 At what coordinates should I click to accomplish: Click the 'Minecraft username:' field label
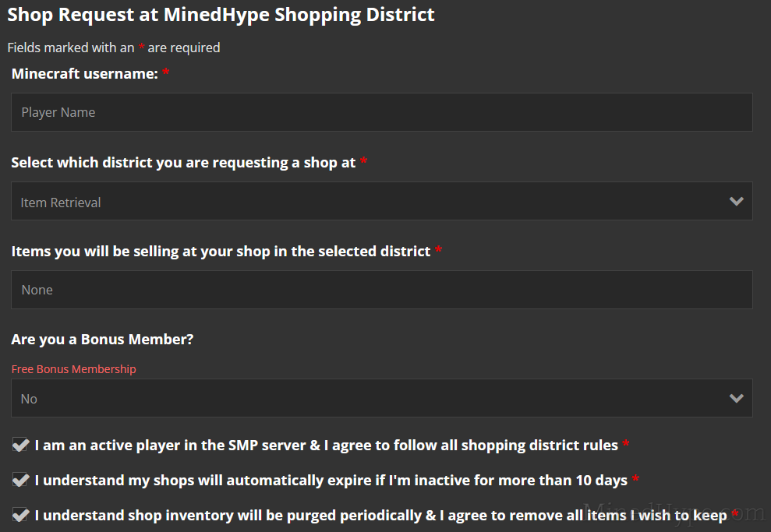coord(85,74)
